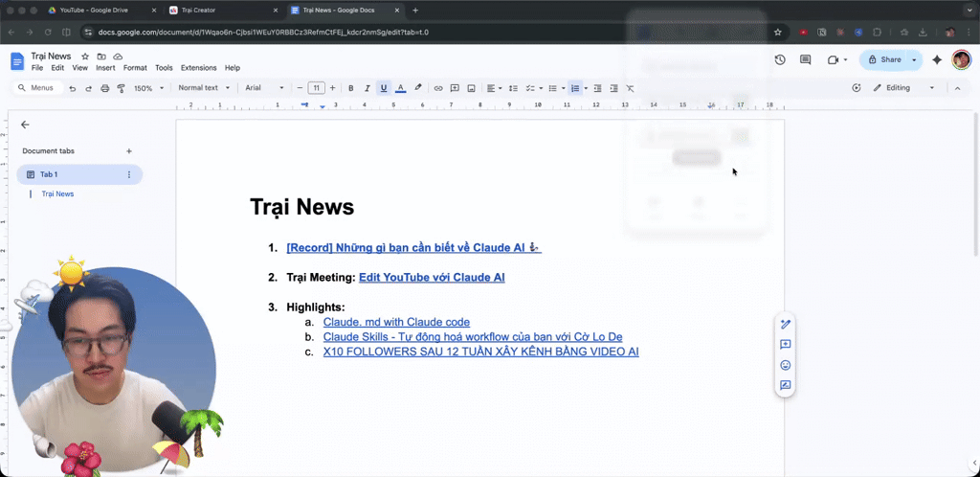Screen dimensions: 980x477
Task: Clear formatting of selected text
Action: (630, 88)
